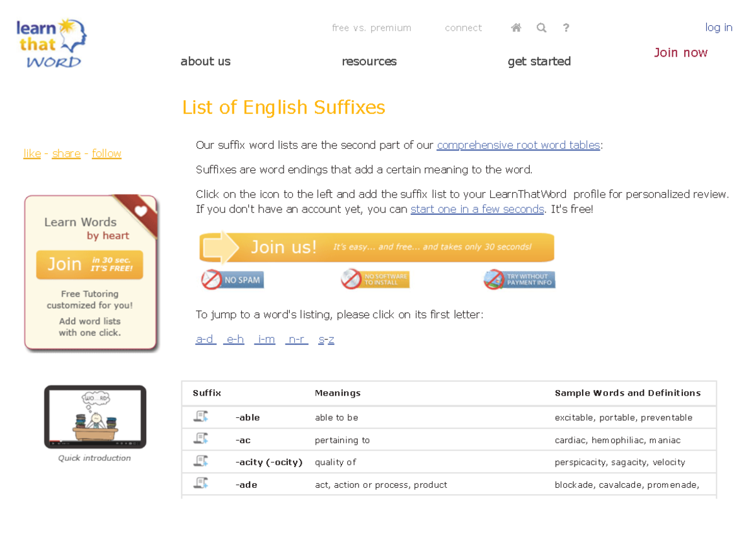
Task: Click the orange Join us! banner
Action: click(377, 247)
